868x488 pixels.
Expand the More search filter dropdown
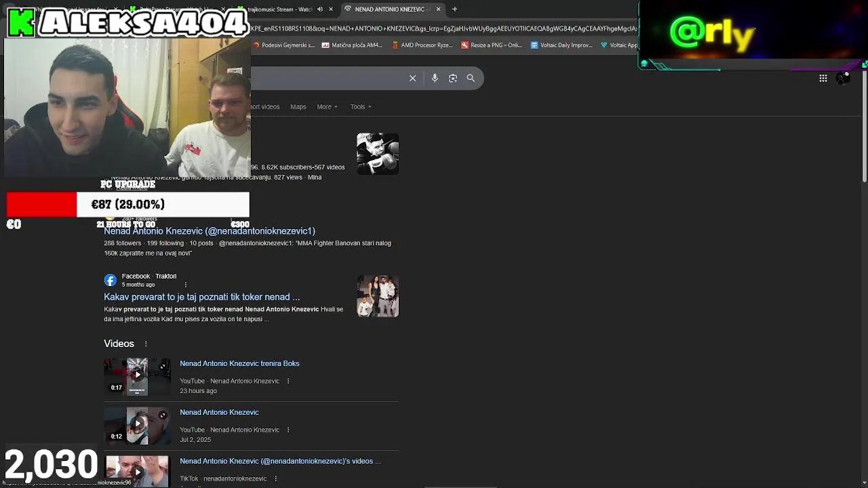(x=327, y=107)
